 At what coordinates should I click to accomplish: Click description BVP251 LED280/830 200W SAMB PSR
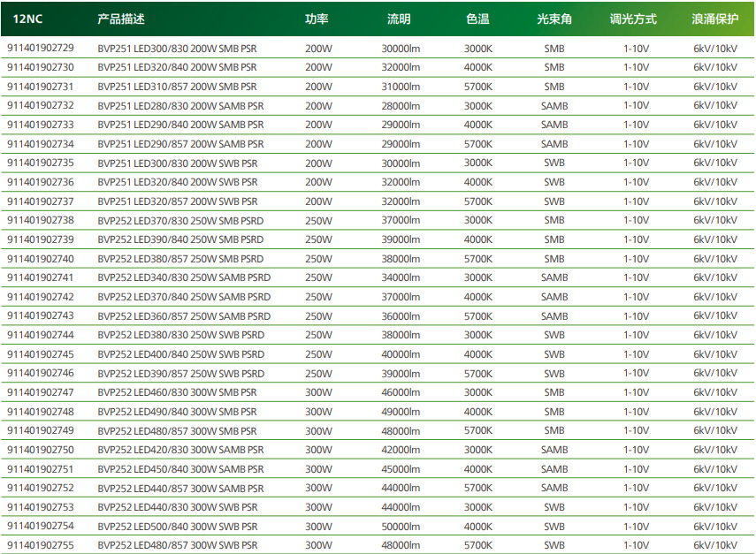pyautogui.click(x=180, y=105)
